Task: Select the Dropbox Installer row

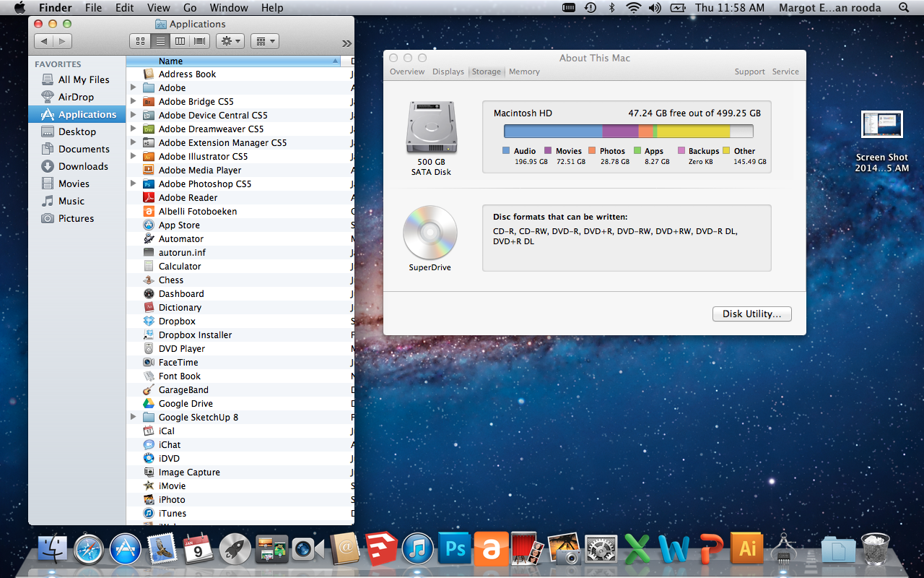Action: [240, 335]
